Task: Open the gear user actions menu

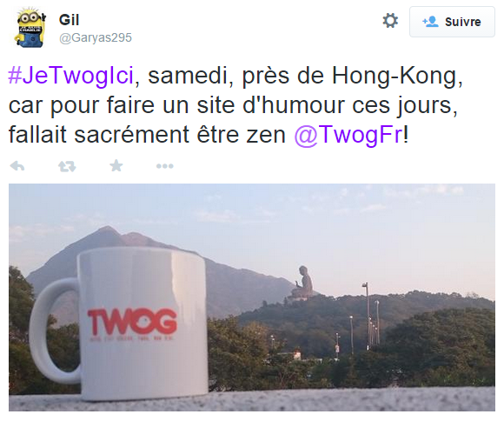Action: pos(390,21)
